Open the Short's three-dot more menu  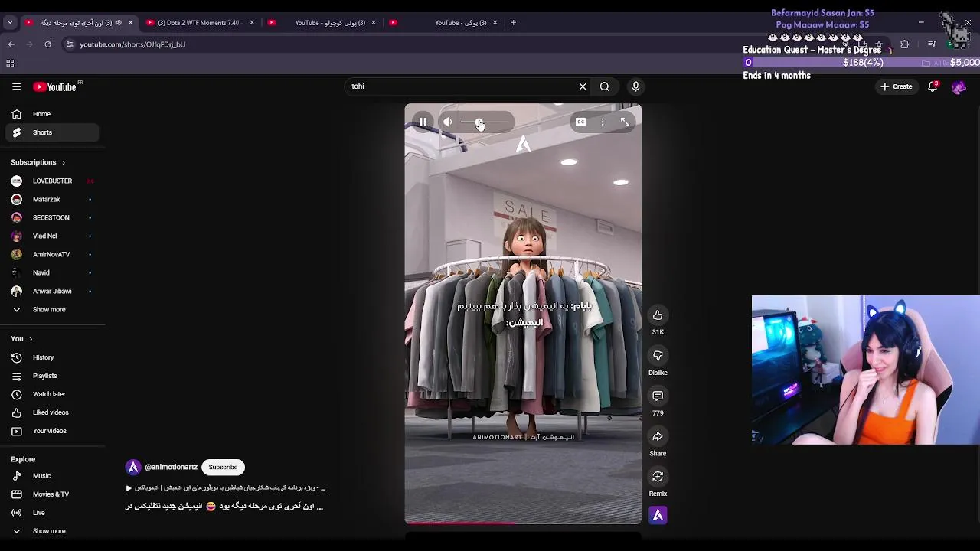pyautogui.click(x=603, y=122)
